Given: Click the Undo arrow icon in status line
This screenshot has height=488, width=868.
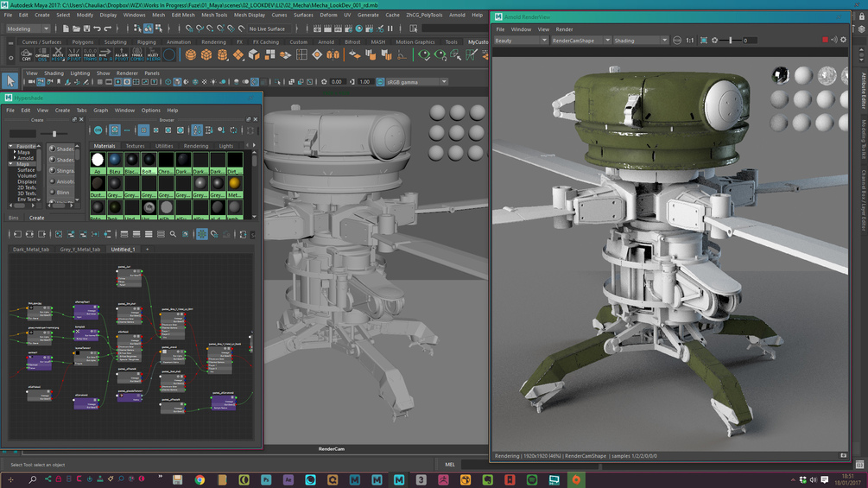Looking at the screenshot, I should coord(97,29).
